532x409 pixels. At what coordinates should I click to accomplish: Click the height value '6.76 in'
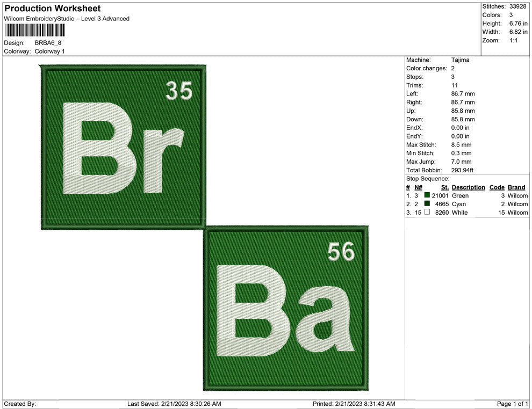click(x=518, y=24)
